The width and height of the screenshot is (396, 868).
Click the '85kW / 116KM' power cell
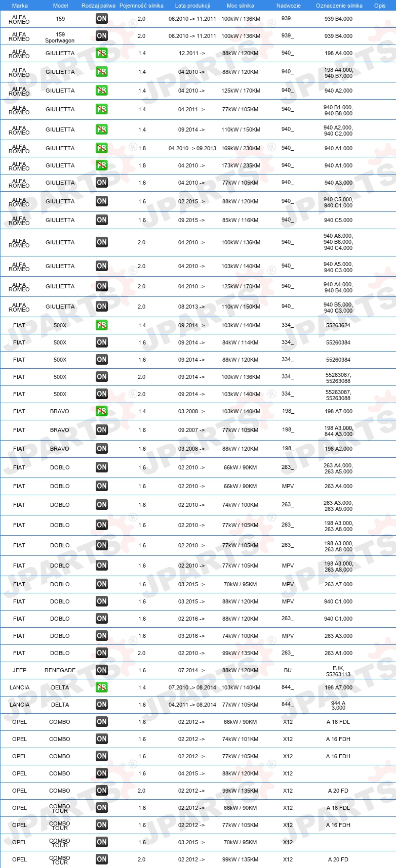(241, 220)
